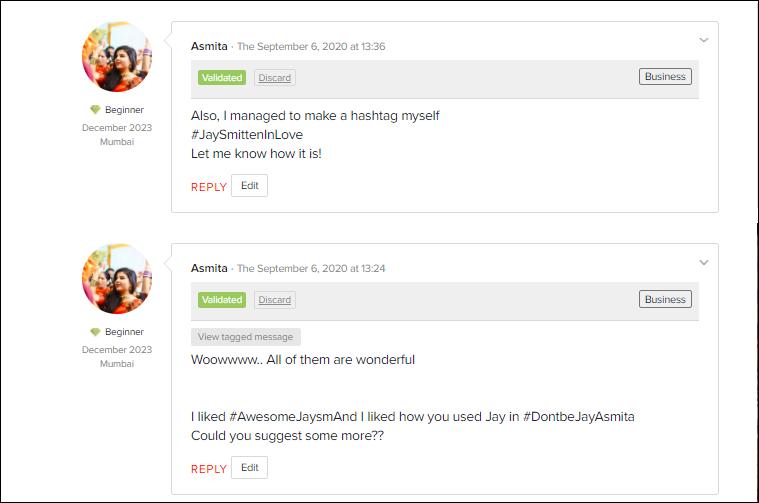Click the September 6, 2020 at 13:36 timestamp

[311, 46]
